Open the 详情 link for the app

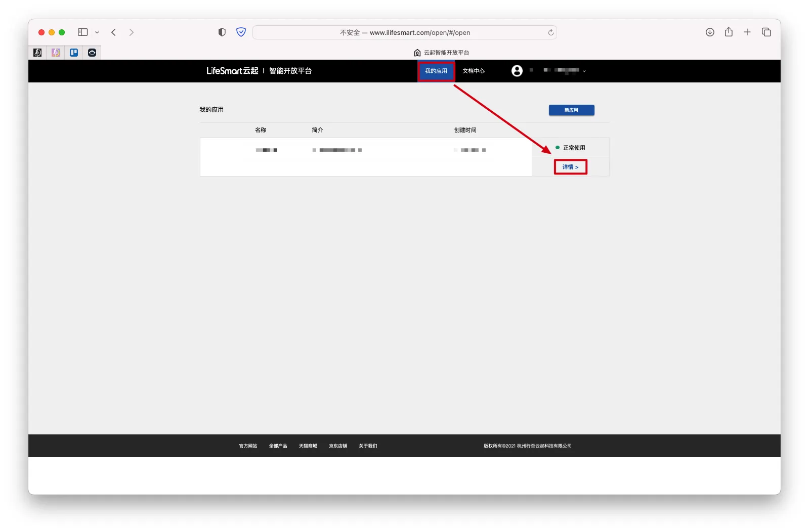tap(570, 167)
